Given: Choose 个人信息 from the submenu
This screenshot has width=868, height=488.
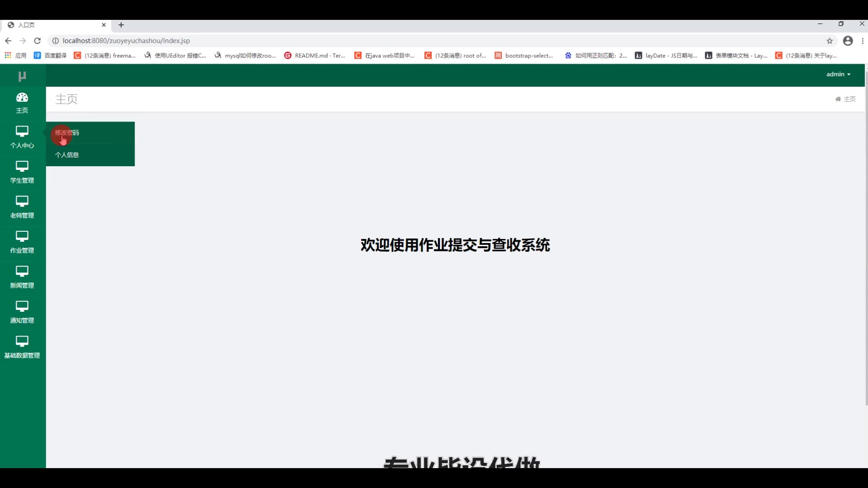Looking at the screenshot, I should pyautogui.click(x=67, y=155).
